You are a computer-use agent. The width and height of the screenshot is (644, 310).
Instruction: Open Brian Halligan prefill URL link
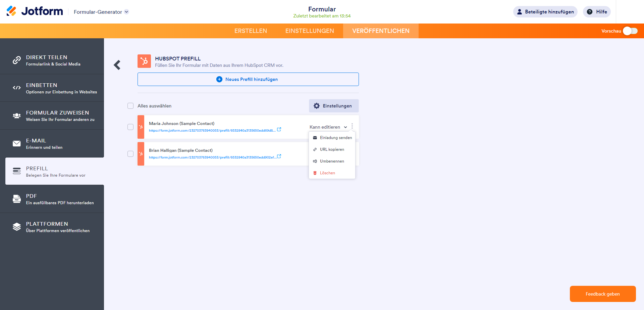213,158
